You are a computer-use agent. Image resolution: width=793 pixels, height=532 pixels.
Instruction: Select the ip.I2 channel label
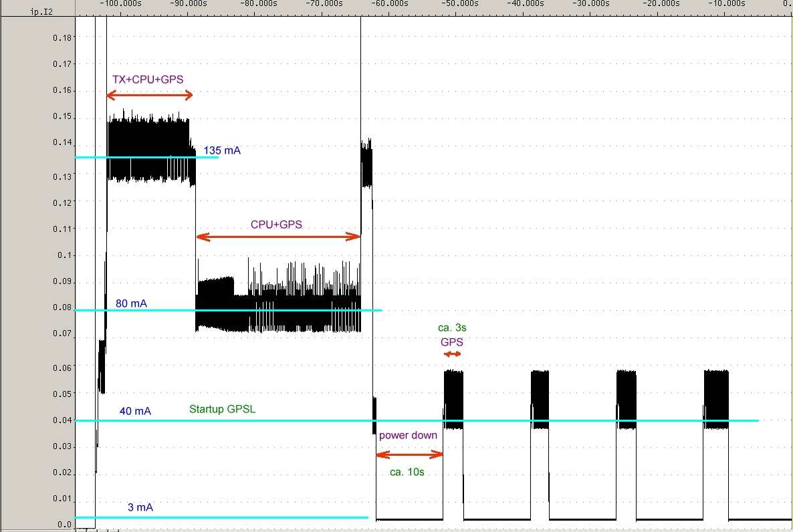point(41,11)
